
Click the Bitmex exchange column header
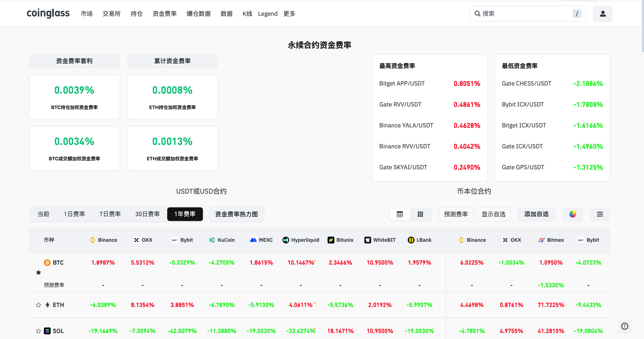[551, 240]
